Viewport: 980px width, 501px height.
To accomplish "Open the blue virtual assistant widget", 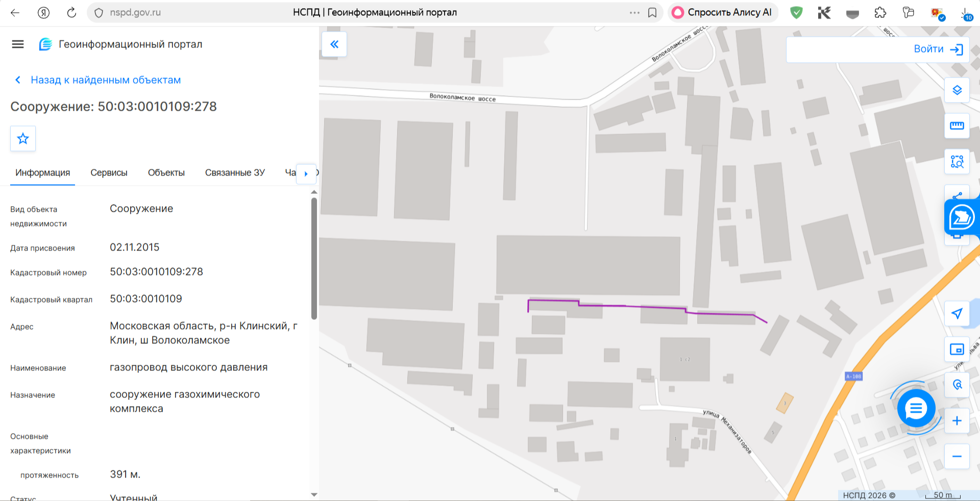I will click(x=962, y=218).
